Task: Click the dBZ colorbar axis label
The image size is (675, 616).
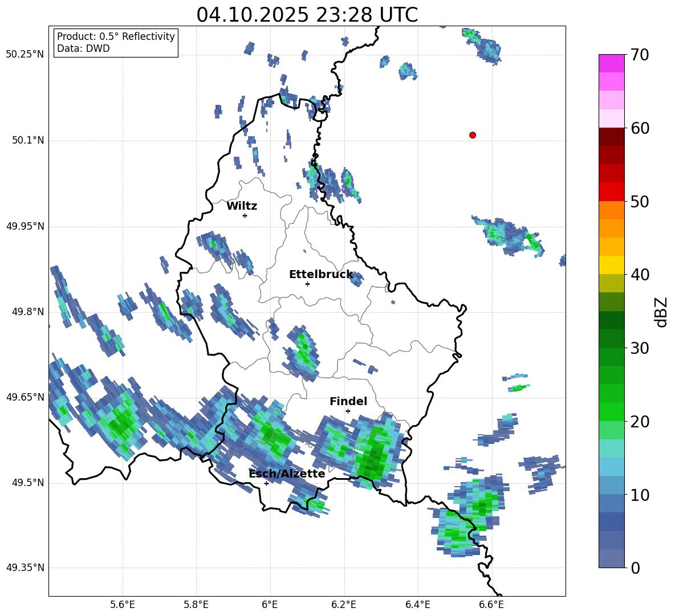Action: coord(661,312)
